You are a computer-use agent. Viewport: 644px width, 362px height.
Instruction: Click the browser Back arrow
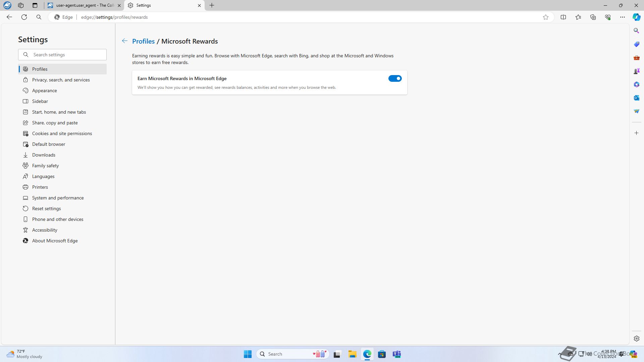(9, 17)
